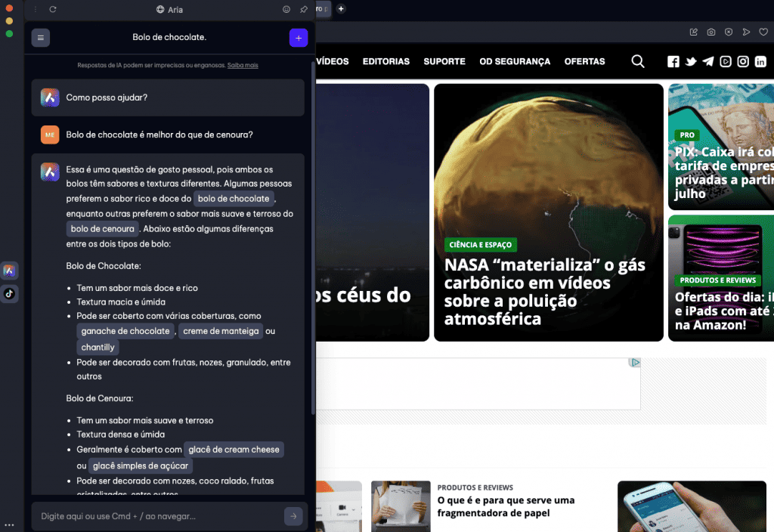Click the Aria icon in the Opera sidebar

pos(9,271)
